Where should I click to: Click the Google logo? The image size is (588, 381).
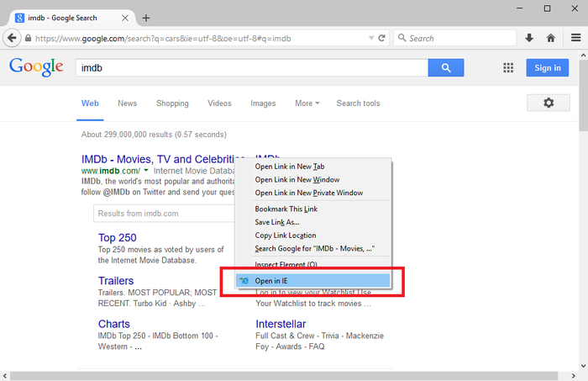click(x=36, y=66)
